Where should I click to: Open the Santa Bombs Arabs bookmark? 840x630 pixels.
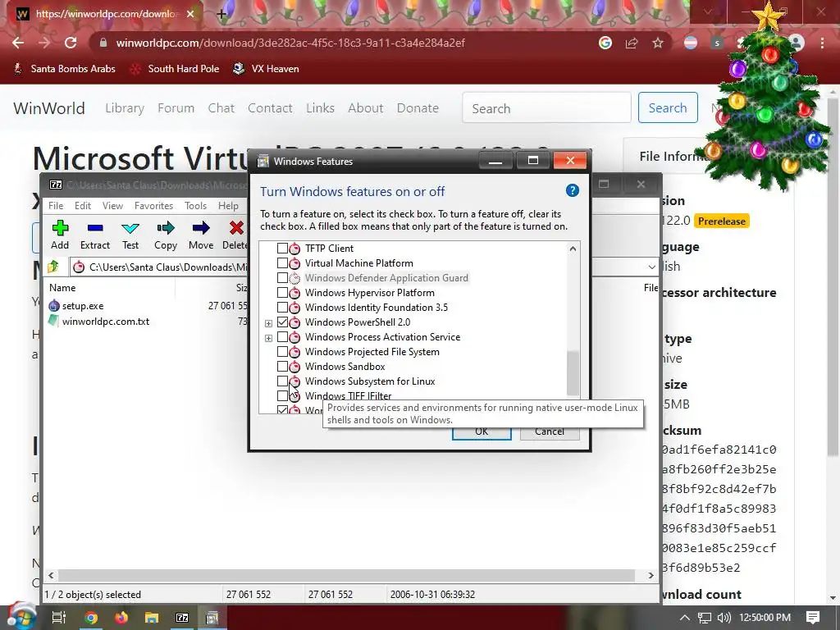pos(64,69)
